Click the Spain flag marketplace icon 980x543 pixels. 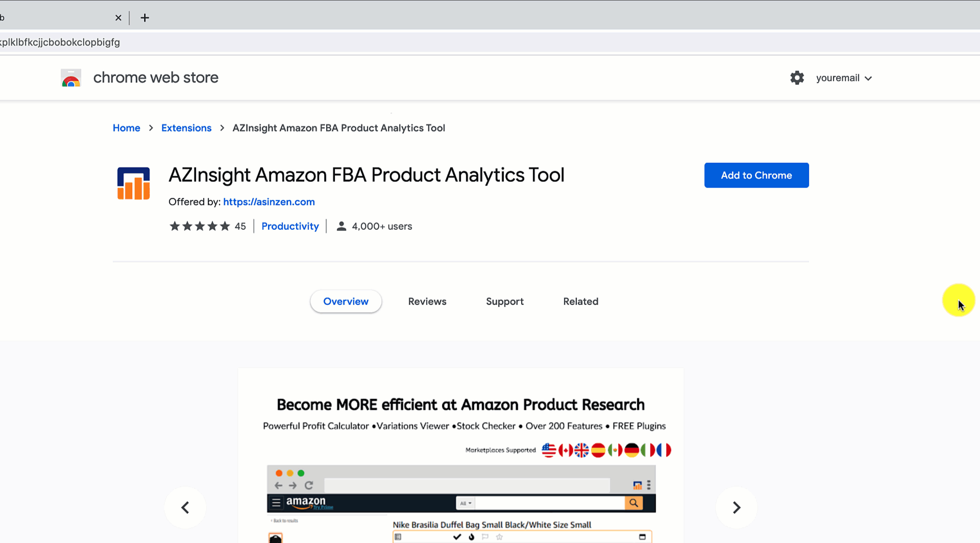click(598, 450)
